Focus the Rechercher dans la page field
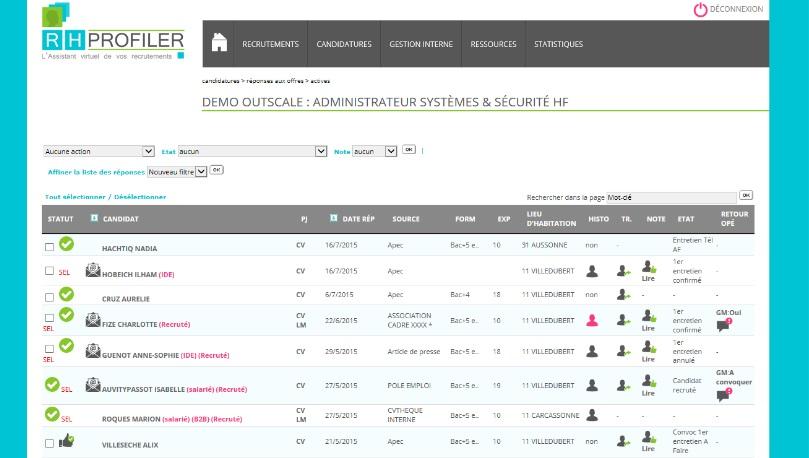Viewport: 809px width, 458px height. (x=671, y=198)
